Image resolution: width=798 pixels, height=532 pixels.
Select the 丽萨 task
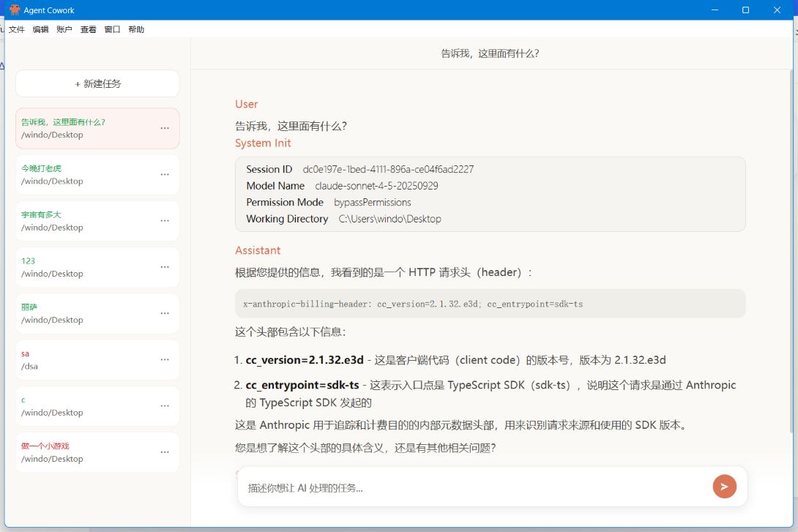[97, 313]
